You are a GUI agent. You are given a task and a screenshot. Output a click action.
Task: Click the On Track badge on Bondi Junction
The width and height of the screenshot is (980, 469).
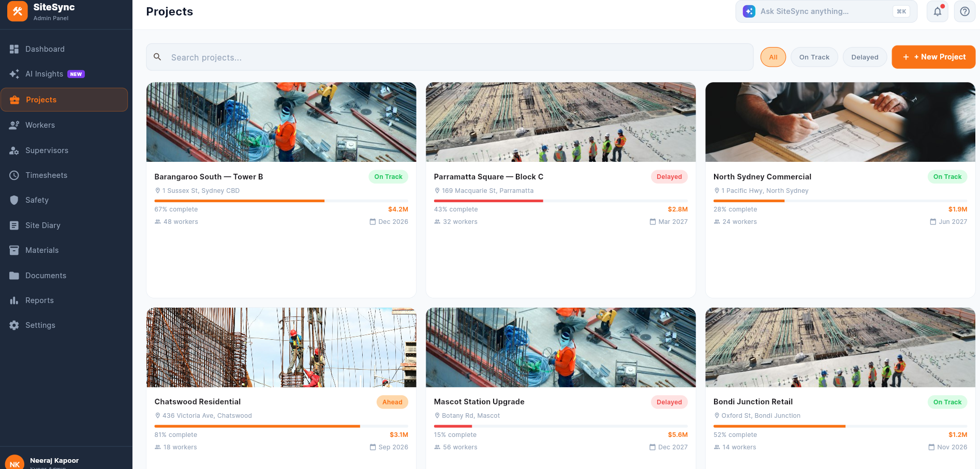click(x=947, y=402)
